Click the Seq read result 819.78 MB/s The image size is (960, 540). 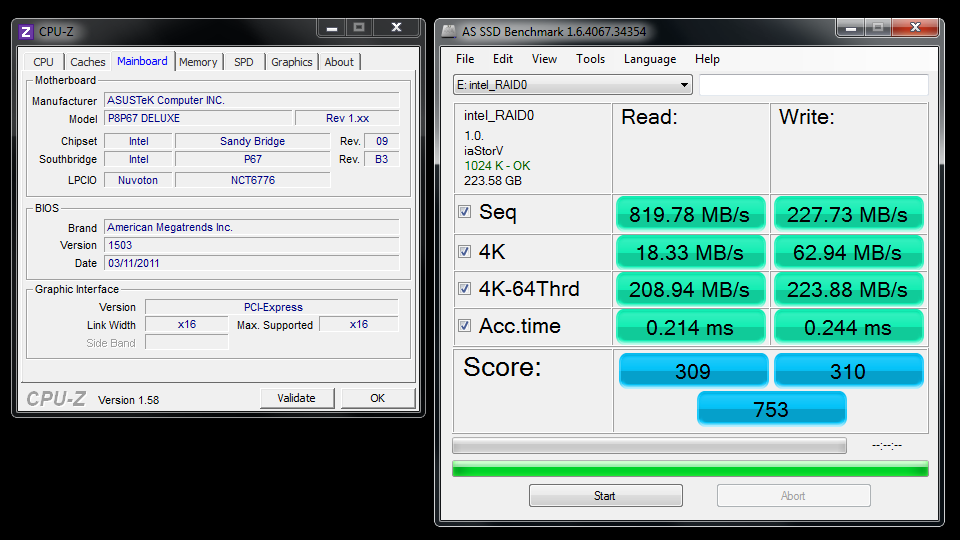pos(690,214)
